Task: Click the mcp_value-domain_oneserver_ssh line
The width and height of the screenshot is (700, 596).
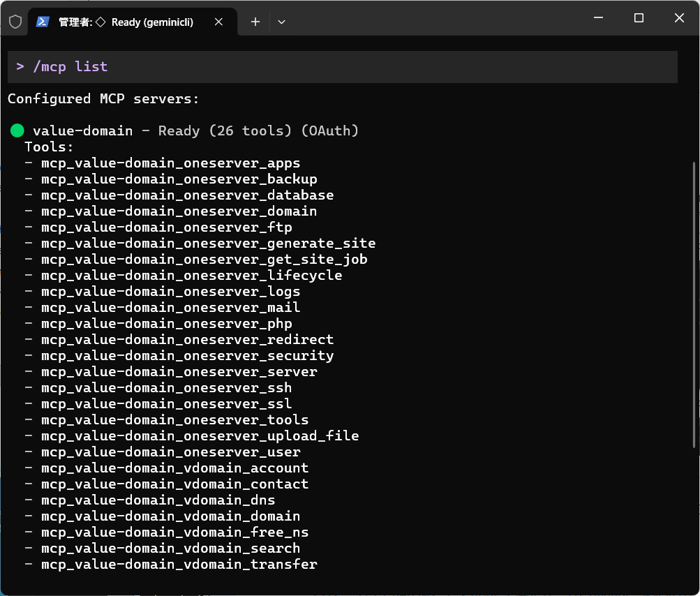Action: point(167,388)
